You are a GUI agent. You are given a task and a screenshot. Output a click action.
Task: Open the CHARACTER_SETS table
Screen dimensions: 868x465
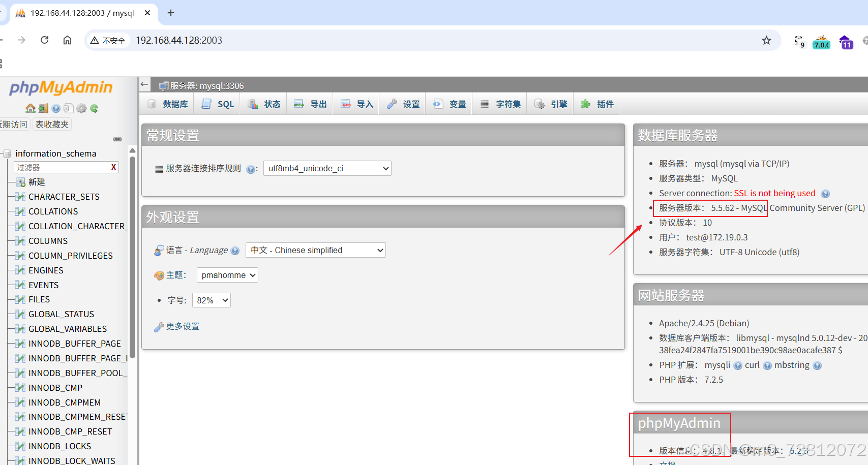coord(64,197)
